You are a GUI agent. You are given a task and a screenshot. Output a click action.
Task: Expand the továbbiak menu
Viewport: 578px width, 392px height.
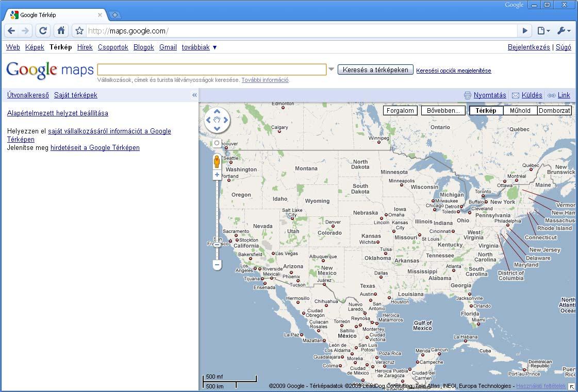(x=199, y=47)
